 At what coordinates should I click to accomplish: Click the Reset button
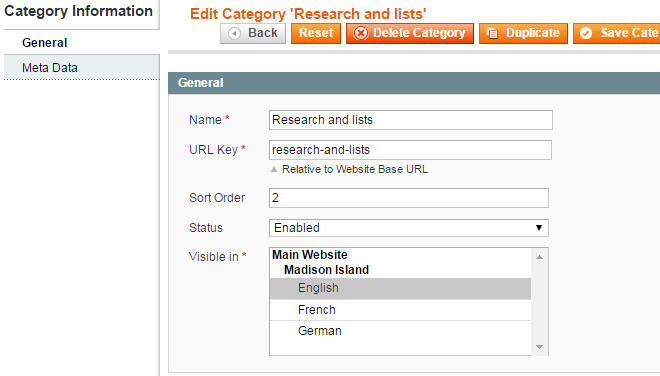tap(316, 33)
